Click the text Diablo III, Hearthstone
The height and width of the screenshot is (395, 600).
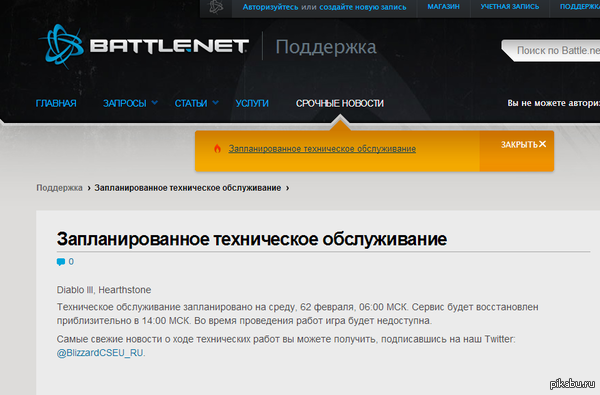pyautogui.click(x=104, y=290)
